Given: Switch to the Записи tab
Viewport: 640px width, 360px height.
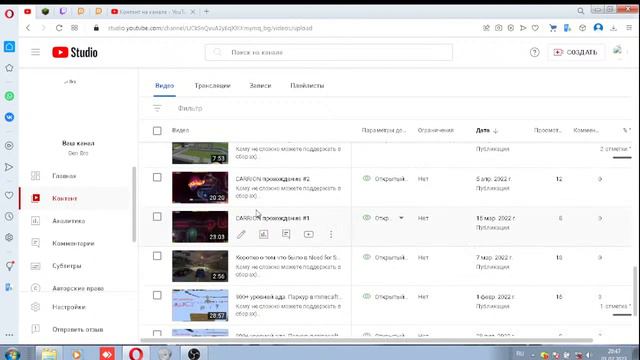Looking at the screenshot, I should (260, 86).
